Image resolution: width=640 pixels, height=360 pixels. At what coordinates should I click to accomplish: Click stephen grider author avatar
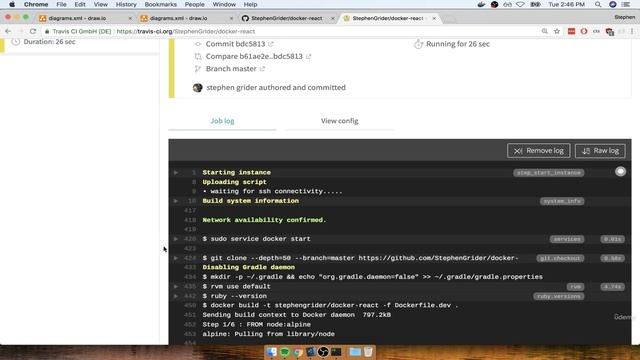click(x=198, y=87)
